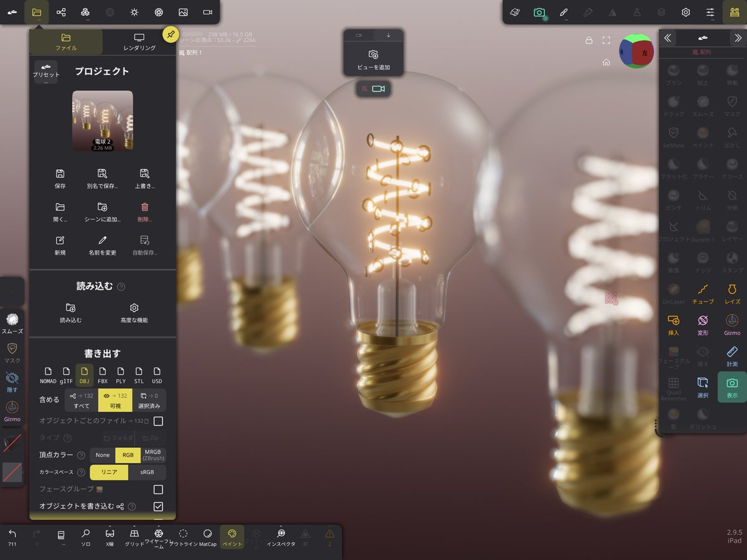Toggle the グリッド (Grid) display

tap(134, 537)
